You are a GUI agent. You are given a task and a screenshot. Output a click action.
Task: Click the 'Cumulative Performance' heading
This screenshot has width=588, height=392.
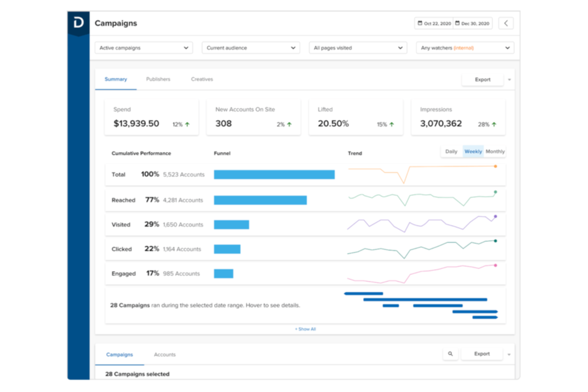pos(141,153)
